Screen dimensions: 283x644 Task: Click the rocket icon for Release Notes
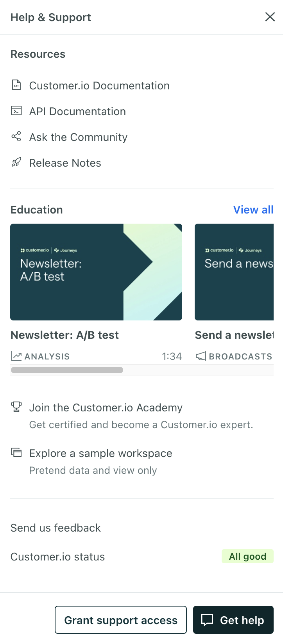pyautogui.click(x=16, y=162)
